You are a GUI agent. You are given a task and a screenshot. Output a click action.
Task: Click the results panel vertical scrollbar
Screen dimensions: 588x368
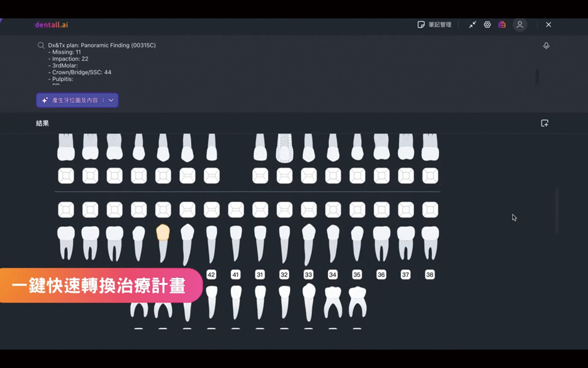(558, 210)
